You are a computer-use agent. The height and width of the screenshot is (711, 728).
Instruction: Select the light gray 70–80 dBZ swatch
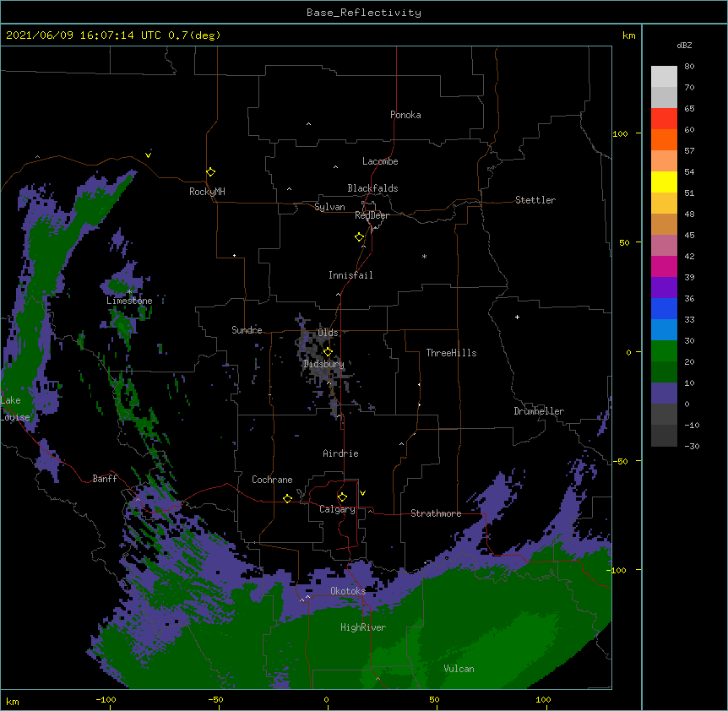(664, 77)
